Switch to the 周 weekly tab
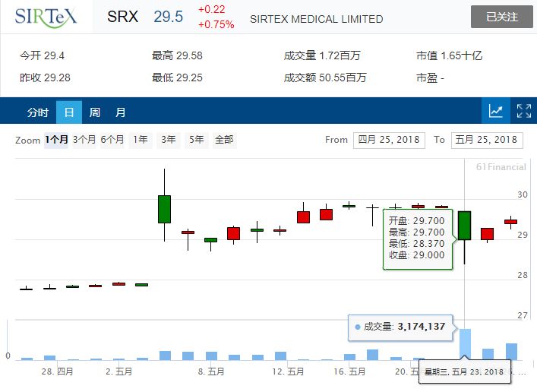The height and width of the screenshot is (392, 537). [94, 112]
